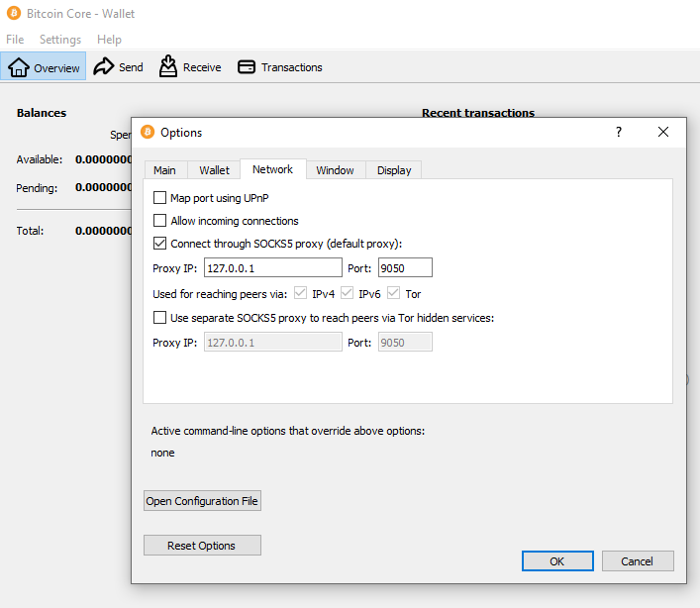Switch to the Main tab
700x608 pixels.
(164, 170)
